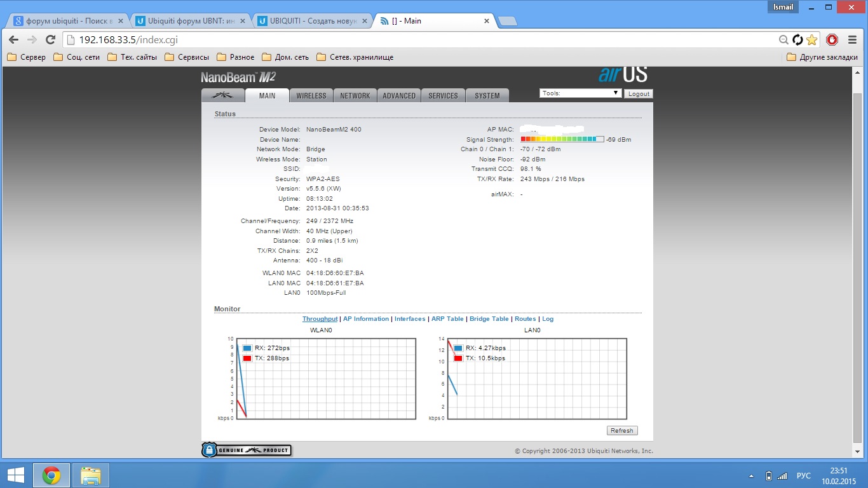Click the '04:18:D6:60:E7:BA' WLAN0 MAC value
868x488 pixels.
click(335, 273)
